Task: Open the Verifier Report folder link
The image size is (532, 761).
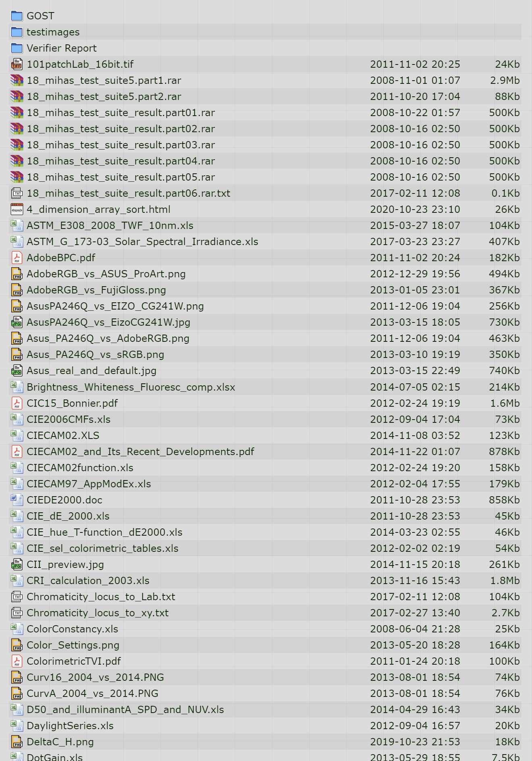Action: 62,48
